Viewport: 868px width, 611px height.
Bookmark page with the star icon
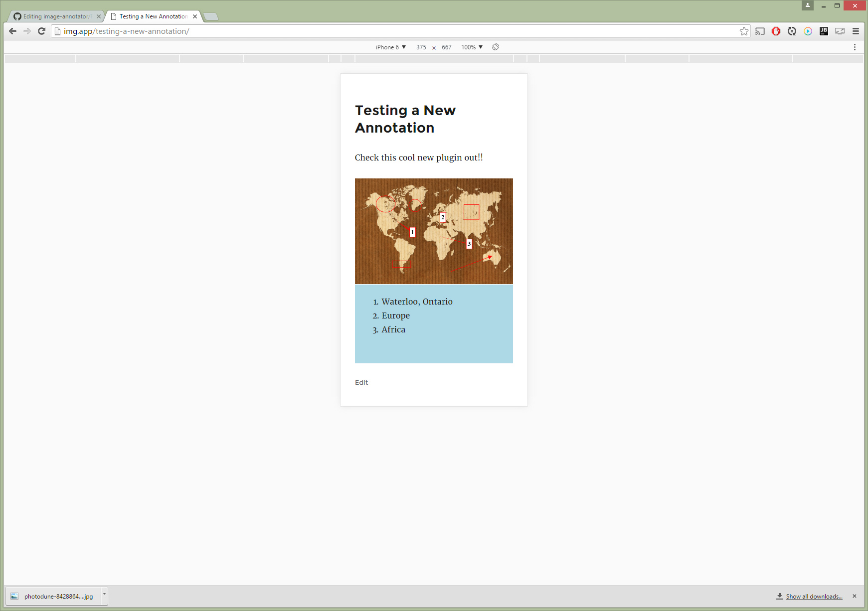tap(744, 31)
